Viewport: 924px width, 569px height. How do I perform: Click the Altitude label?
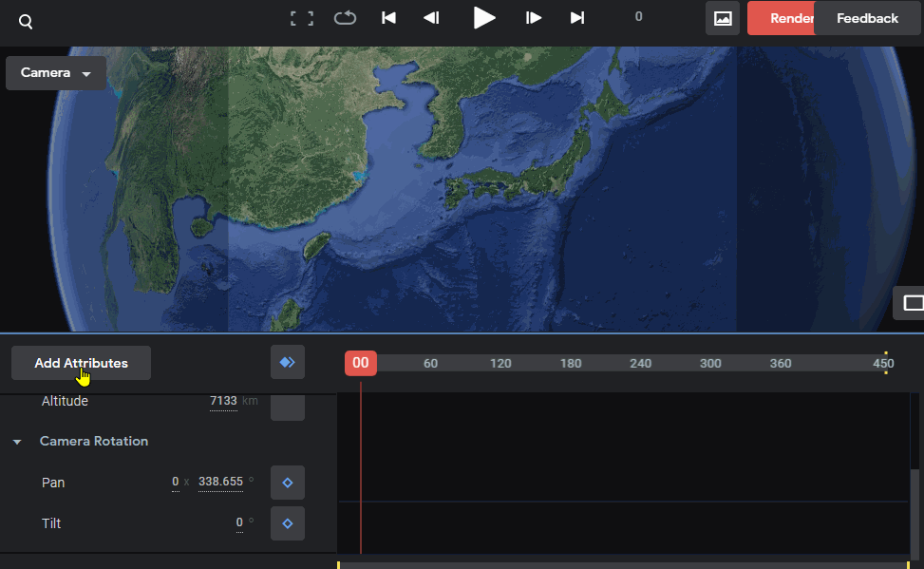[65, 401]
